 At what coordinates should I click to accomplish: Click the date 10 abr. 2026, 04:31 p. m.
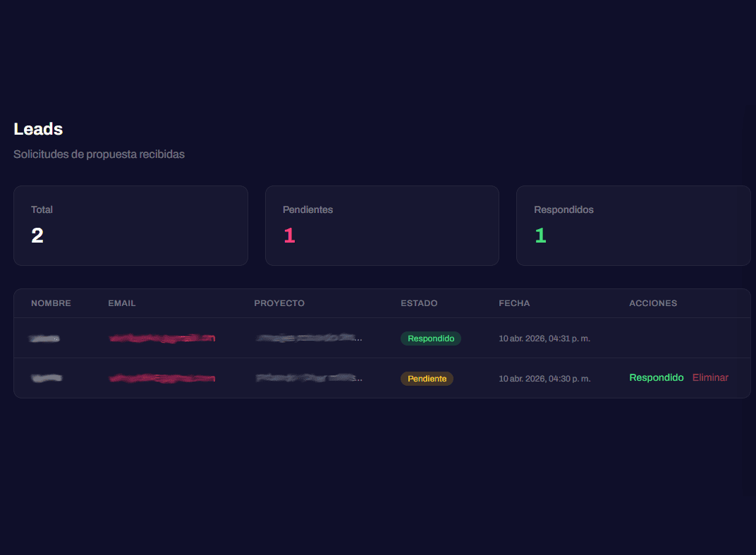tap(544, 339)
